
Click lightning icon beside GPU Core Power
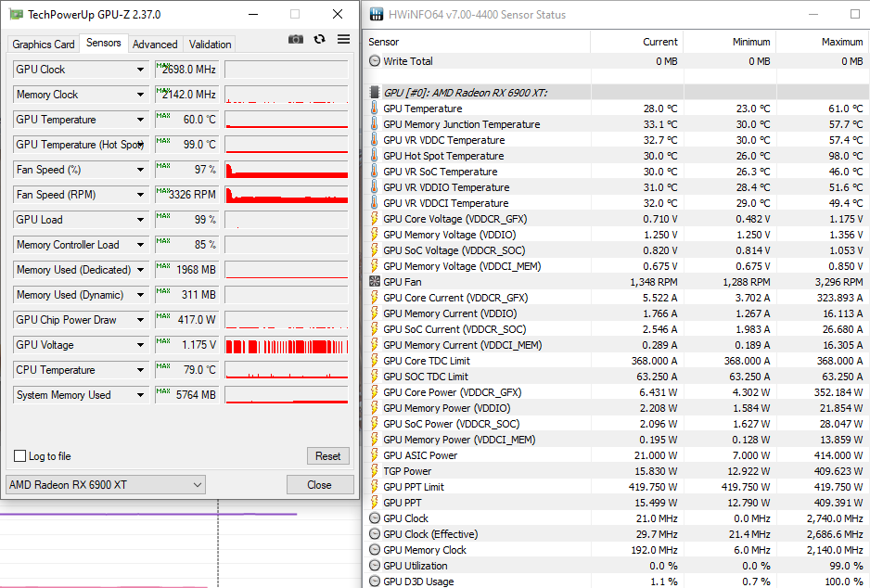click(x=375, y=391)
